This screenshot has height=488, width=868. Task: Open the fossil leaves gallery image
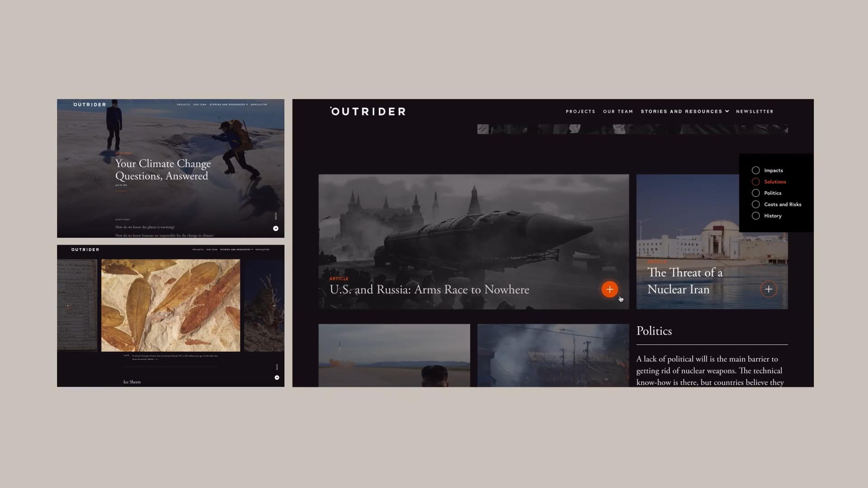[x=171, y=305]
